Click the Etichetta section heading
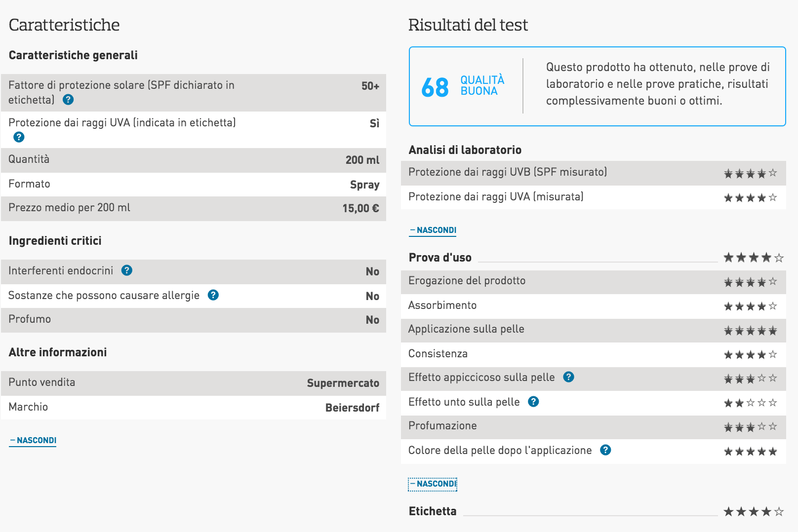 pyautogui.click(x=433, y=511)
